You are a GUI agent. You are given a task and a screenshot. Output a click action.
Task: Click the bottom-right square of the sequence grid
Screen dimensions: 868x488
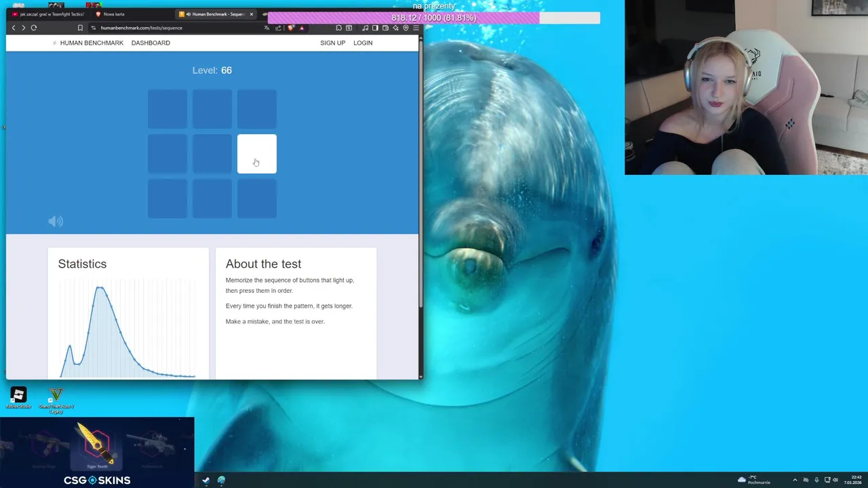coord(257,199)
